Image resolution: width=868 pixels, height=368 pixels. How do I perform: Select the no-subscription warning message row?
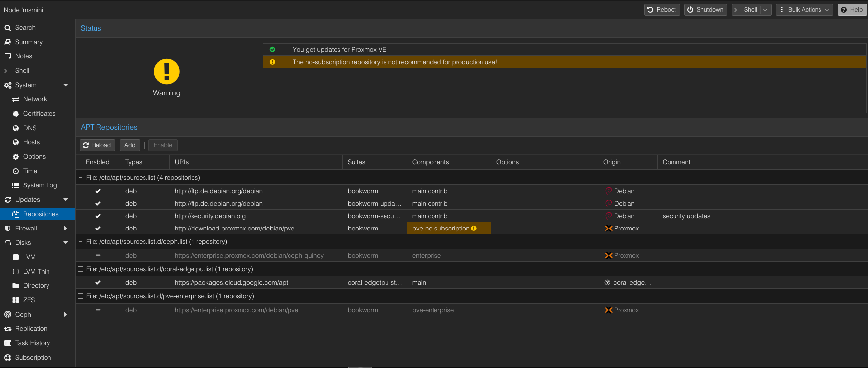[x=565, y=62]
